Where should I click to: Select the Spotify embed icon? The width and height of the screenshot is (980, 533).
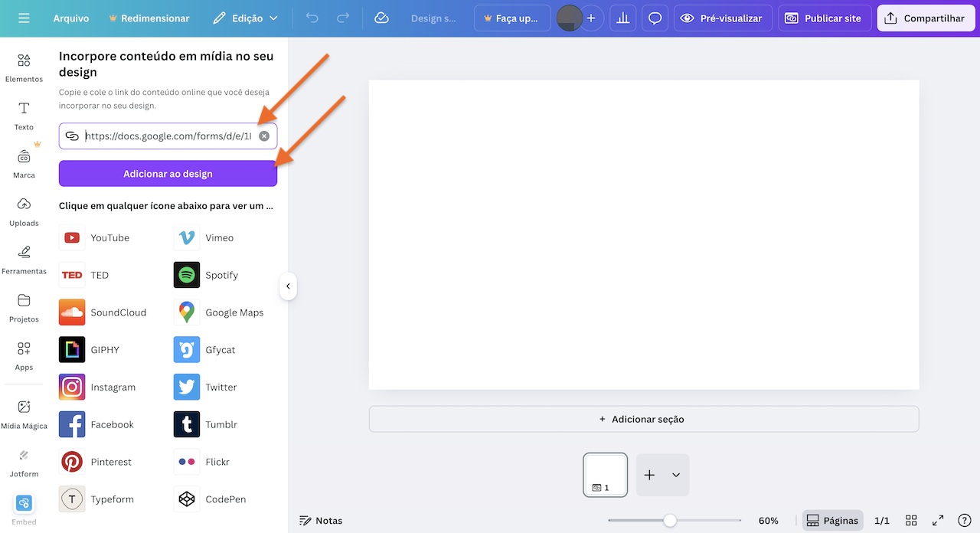click(x=186, y=275)
